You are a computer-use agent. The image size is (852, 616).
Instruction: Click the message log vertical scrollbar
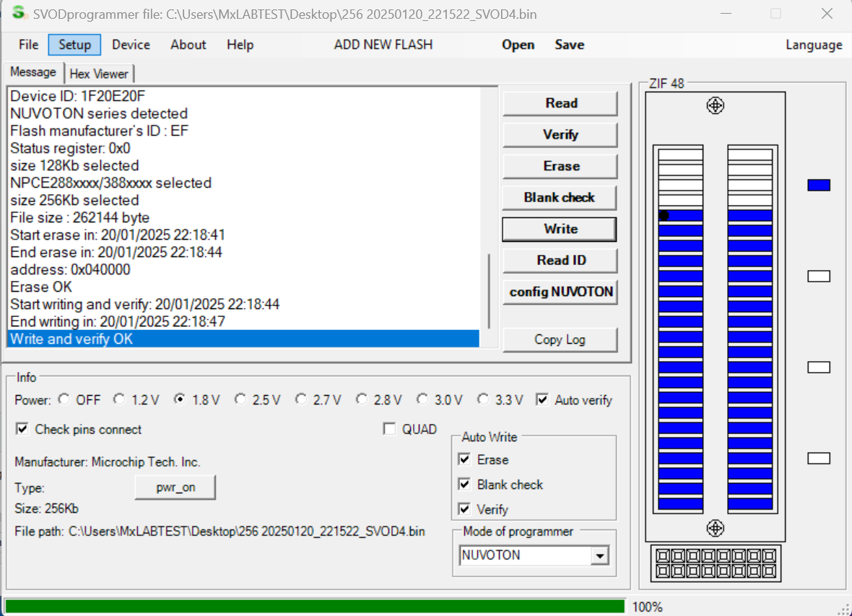pos(490,290)
